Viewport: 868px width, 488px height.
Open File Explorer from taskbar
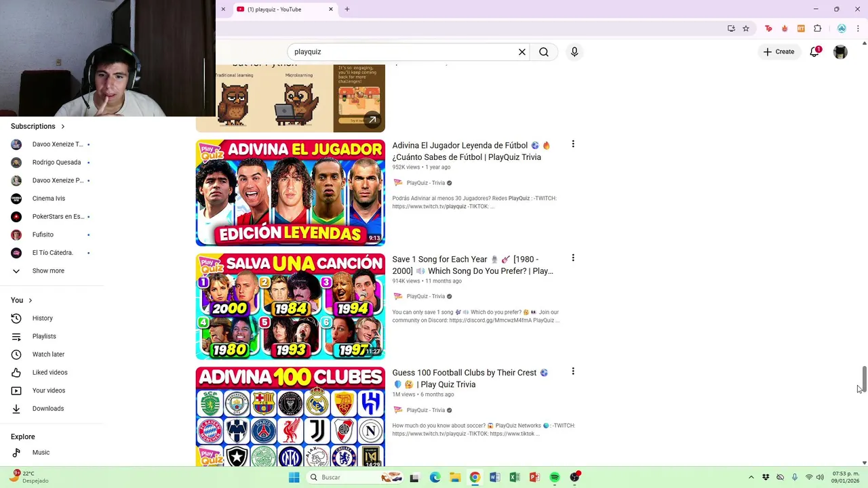455,477
